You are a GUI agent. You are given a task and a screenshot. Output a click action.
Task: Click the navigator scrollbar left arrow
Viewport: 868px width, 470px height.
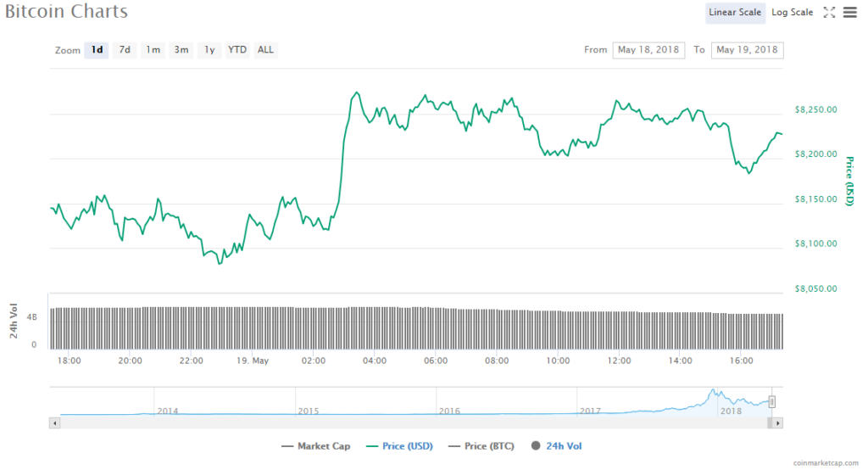coord(55,422)
